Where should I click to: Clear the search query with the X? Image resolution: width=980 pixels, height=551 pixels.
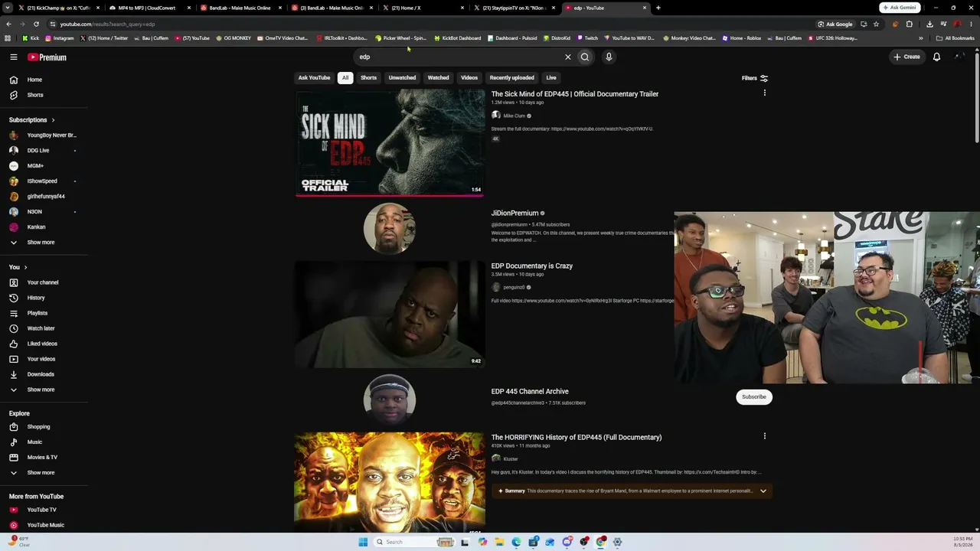tap(568, 57)
